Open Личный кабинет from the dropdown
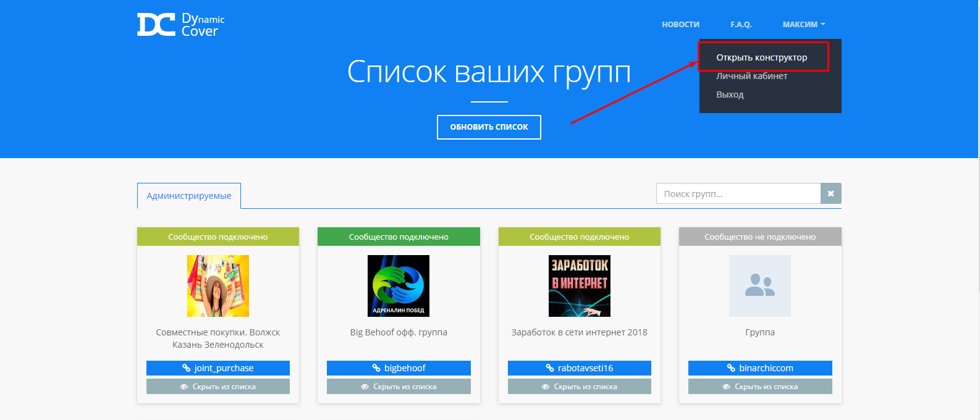Image resolution: width=980 pixels, height=420 pixels. coord(751,76)
